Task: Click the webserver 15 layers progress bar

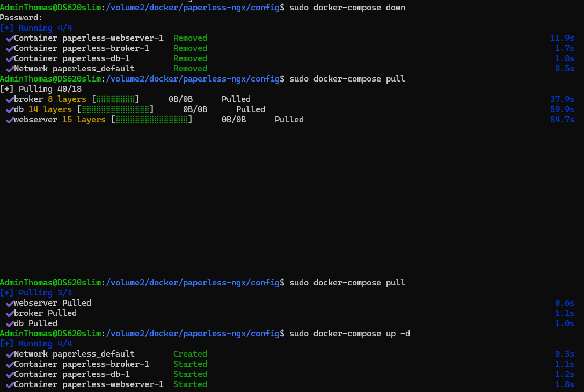Action: click(151, 120)
